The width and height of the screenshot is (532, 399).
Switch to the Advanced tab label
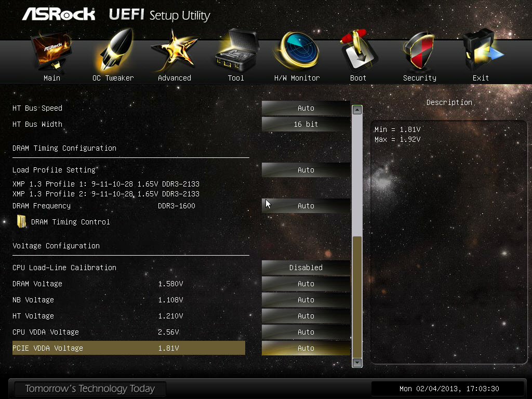175,78
